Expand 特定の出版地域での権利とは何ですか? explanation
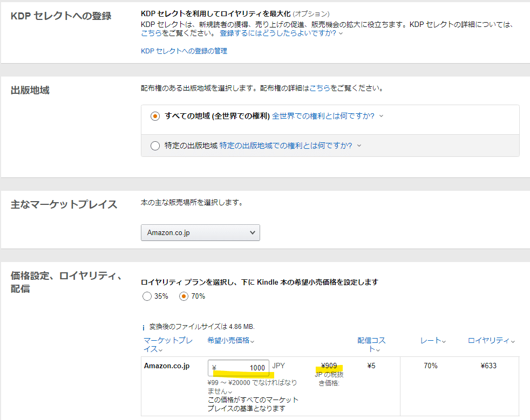 click(290, 146)
